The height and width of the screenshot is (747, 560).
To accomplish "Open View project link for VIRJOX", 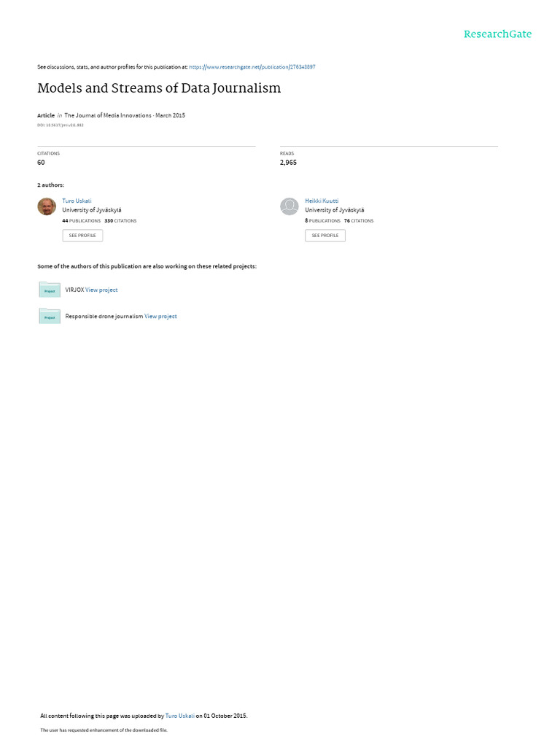I will point(101,290).
